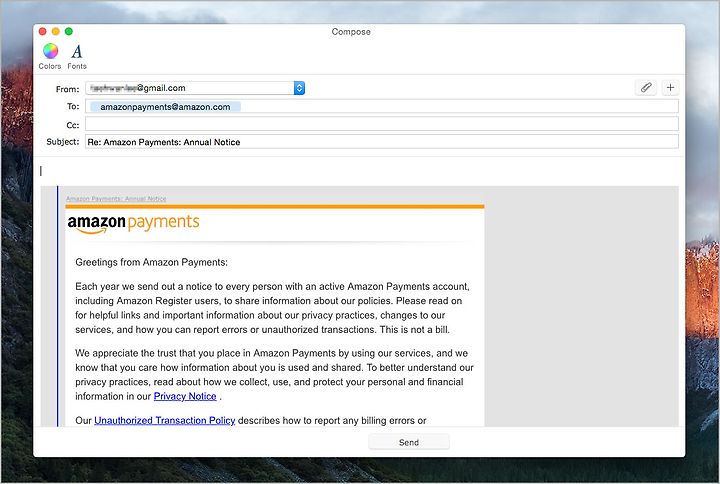Click the 'This is not a bill.' sentence

(415, 330)
